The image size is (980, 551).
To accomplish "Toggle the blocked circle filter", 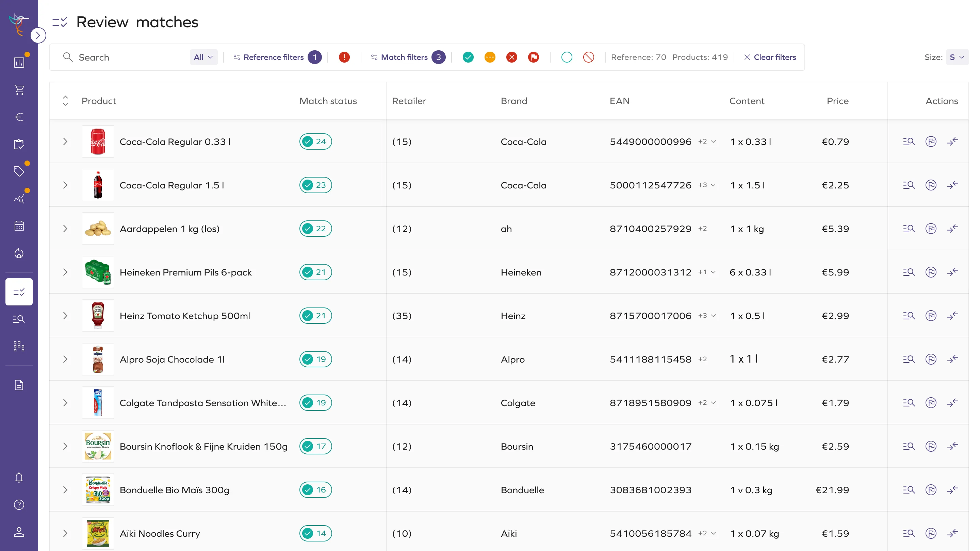I will [x=589, y=57].
